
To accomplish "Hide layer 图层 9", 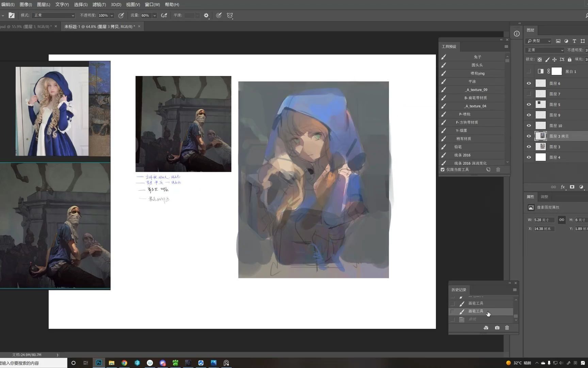I will pyautogui.click(x=529, y=115).
